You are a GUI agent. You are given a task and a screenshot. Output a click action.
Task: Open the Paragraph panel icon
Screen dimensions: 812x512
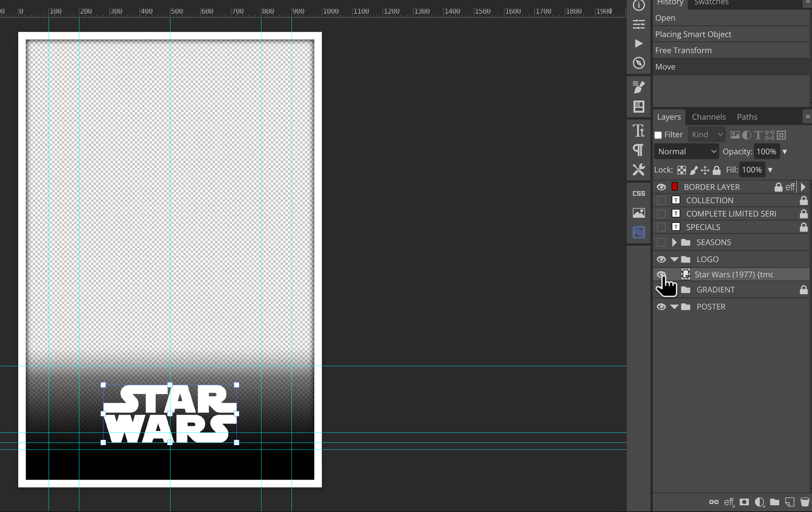click(639, 150)
